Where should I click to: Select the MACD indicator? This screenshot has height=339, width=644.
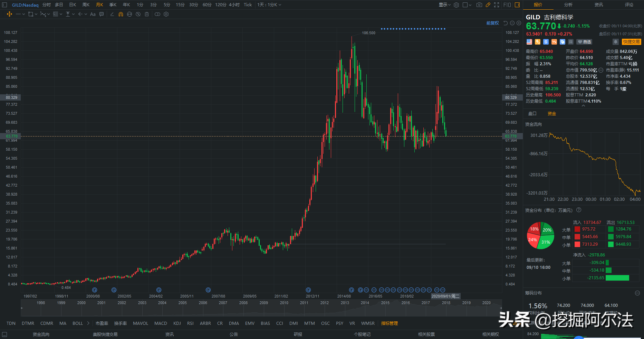tap(161, 323)
